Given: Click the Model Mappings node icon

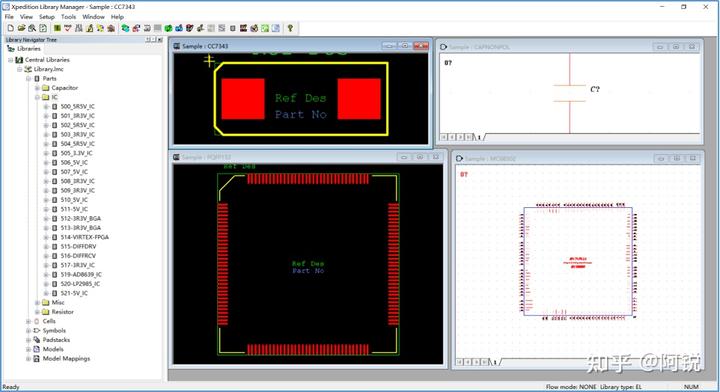Looking at the screenshot, I should 37,358.
